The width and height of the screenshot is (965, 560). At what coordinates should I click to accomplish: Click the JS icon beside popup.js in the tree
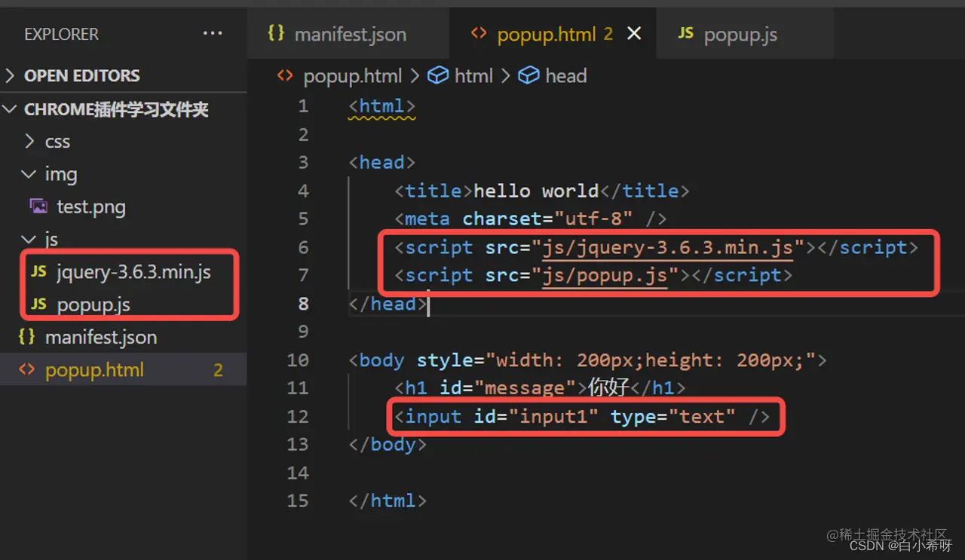click(39, 304)
